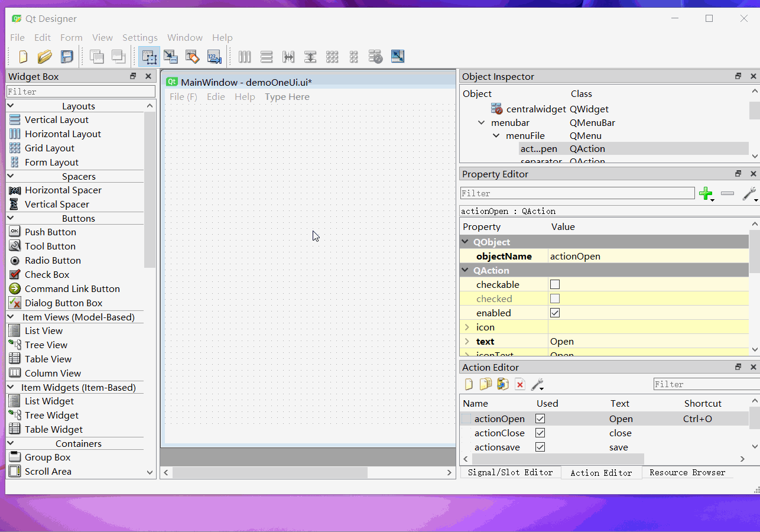Click Paste action icon in Action Editor
The image size is (760, 532).
point(503,385)
